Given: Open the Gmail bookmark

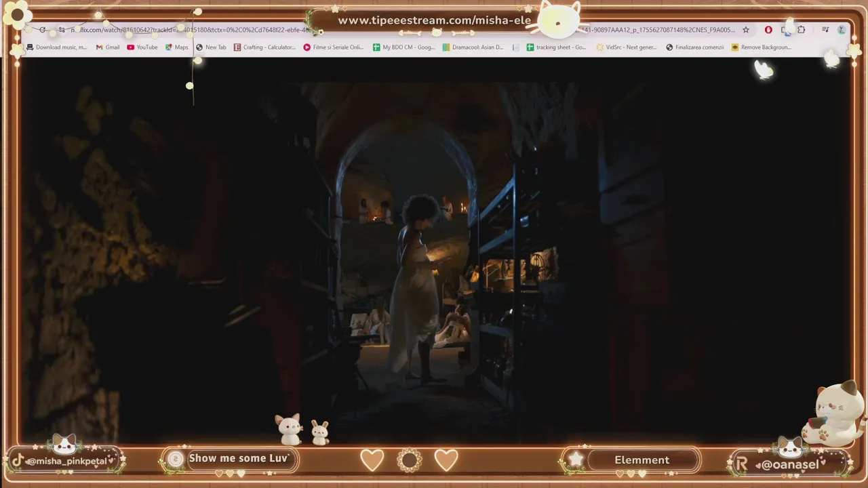Looking at the screenshot, I should (108, 47).
